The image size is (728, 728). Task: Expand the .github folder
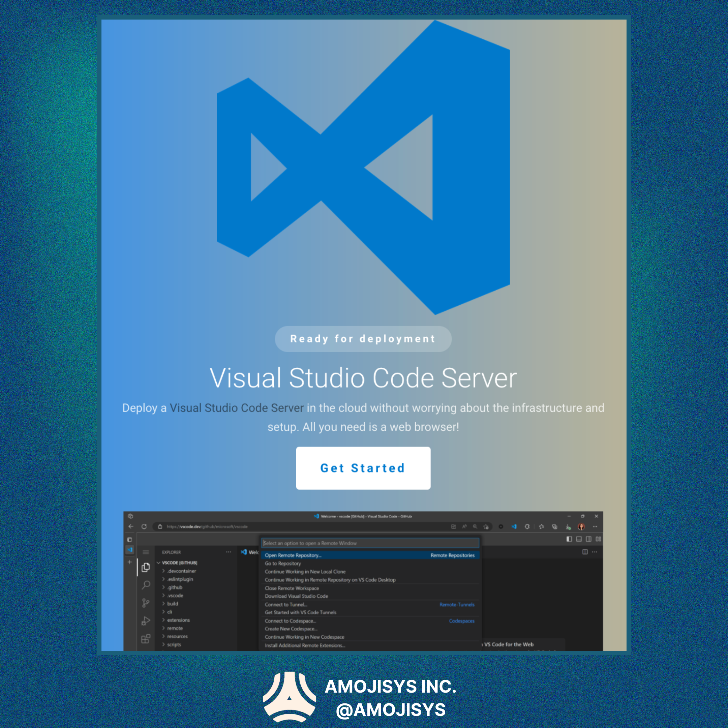[175, 587]
